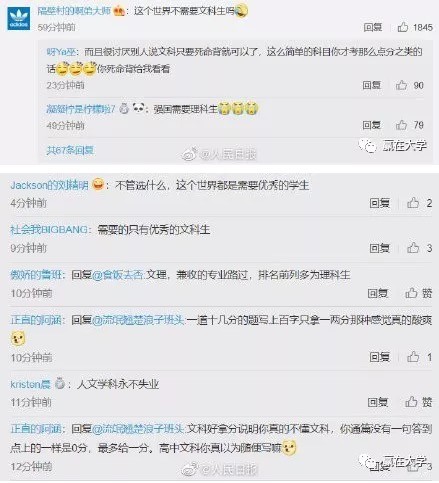This screenshot has height=483, width=439.
Task: Reply to 呀Ya巫's comment
Action: coord(372,85)
